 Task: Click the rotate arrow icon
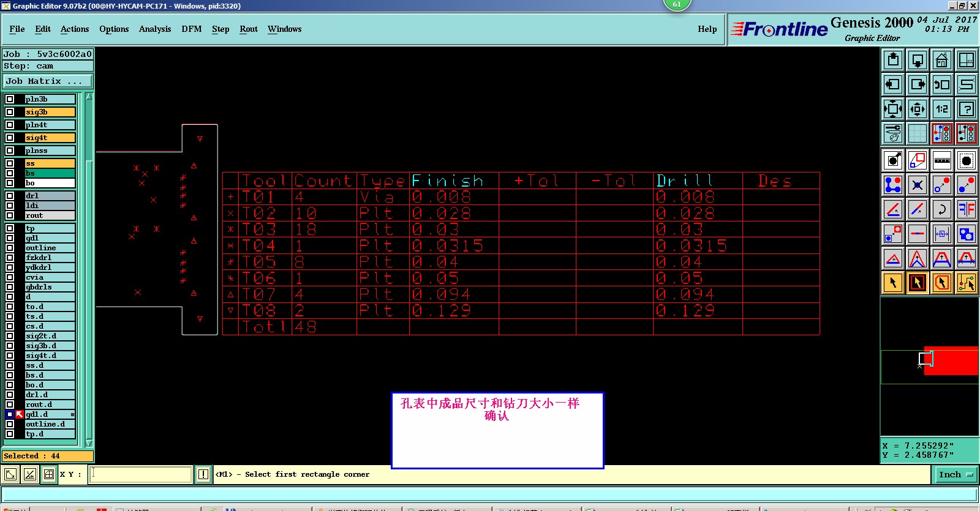(942, 209)
